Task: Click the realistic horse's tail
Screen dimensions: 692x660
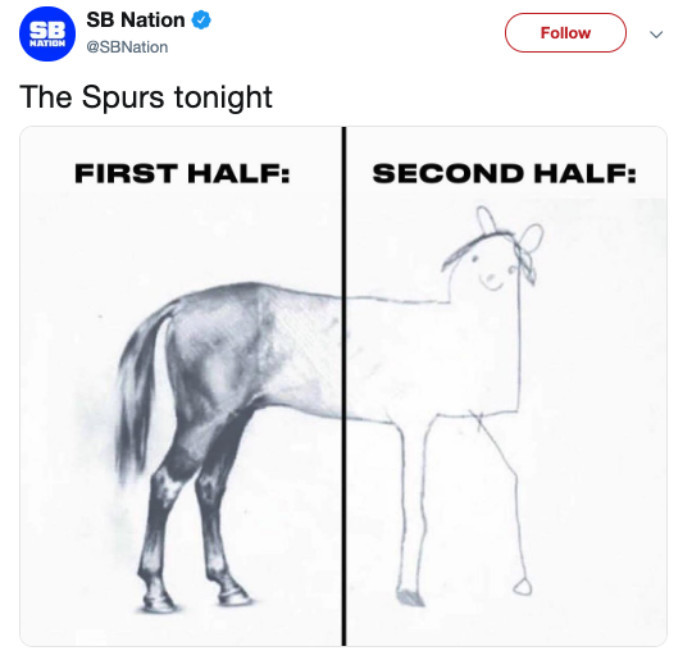Action: [138, 390]
